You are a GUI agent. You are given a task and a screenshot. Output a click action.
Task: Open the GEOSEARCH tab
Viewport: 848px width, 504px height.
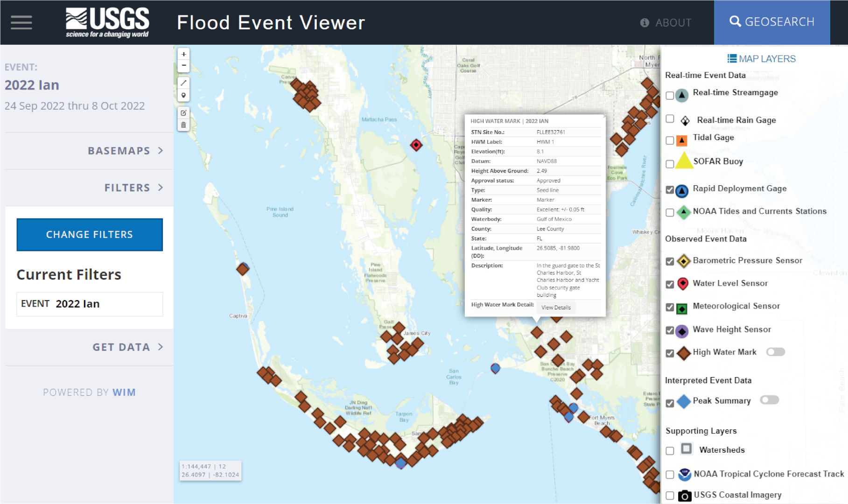point(771,22)
